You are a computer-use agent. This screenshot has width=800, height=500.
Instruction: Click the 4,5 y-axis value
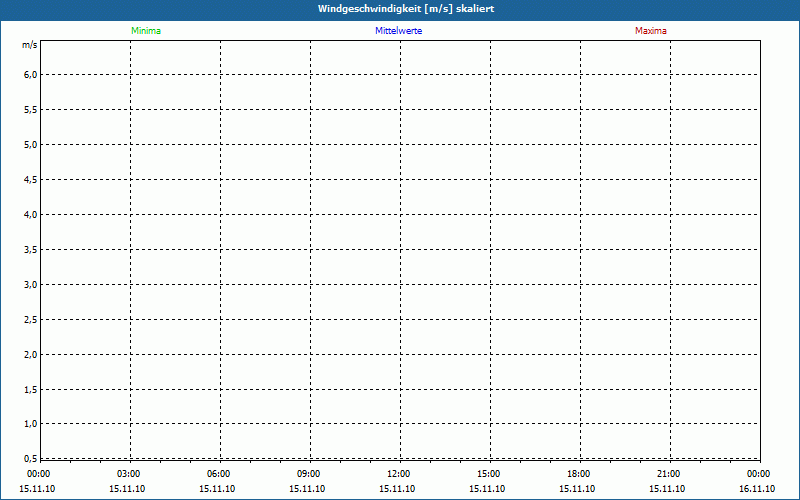tap(31, 180)
